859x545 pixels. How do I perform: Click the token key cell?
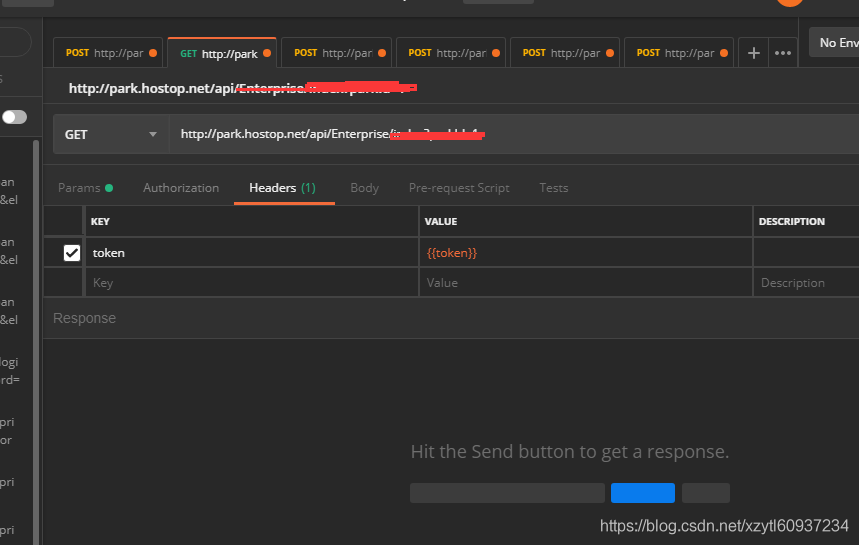(x=252, y=253)
